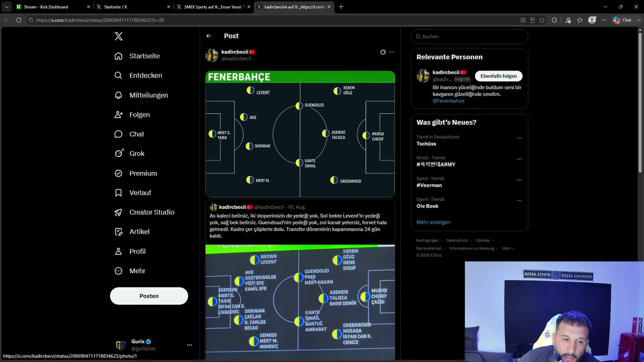Open more options for the #Veerman trend
This screenshot has height=362, width=644.
tap(519, 179)
